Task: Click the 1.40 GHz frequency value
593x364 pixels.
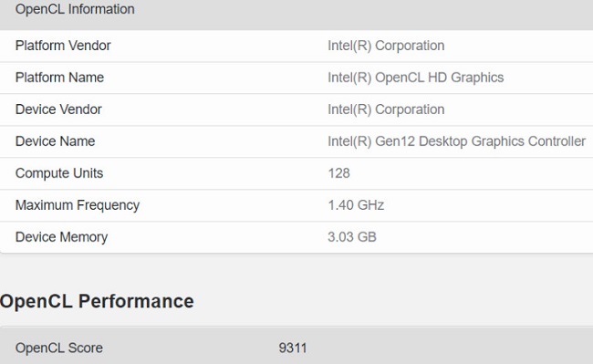Action: tap(356, 205)
